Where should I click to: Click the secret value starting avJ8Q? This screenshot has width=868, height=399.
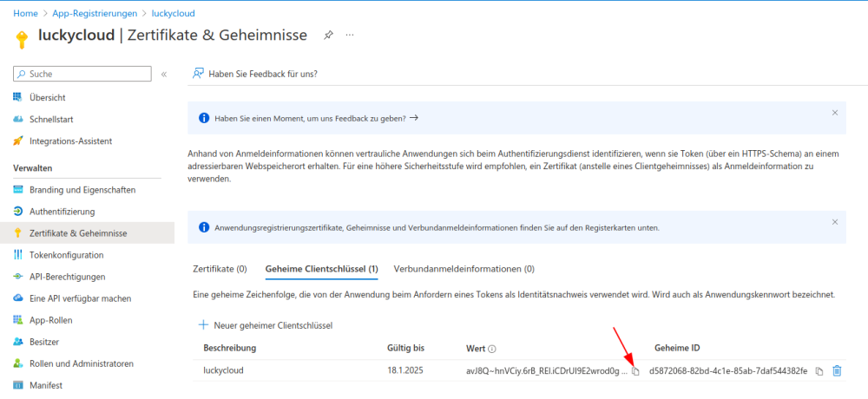click(546, 370)
